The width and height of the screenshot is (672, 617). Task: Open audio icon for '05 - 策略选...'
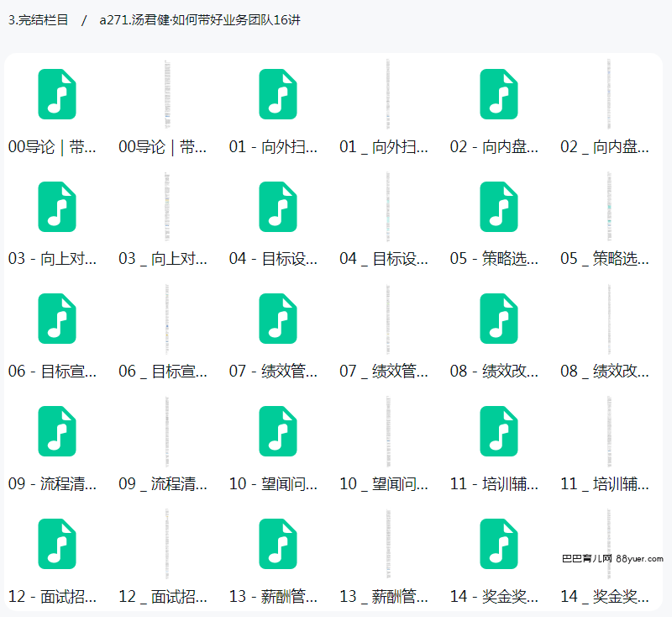tap(499, 207)
